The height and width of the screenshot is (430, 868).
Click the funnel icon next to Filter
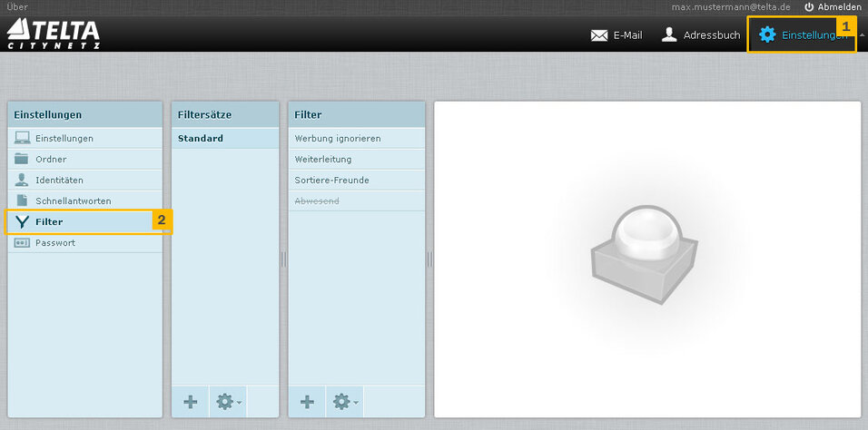coord(22,222)
